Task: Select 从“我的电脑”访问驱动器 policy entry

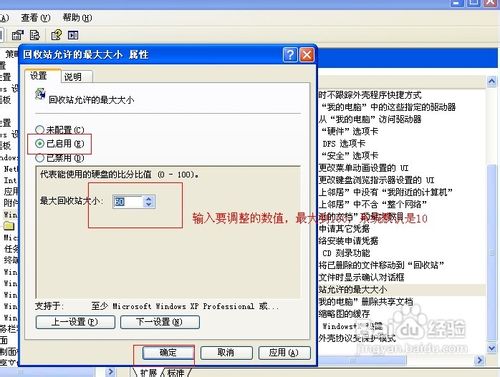Action: click(x=370, y=119)
